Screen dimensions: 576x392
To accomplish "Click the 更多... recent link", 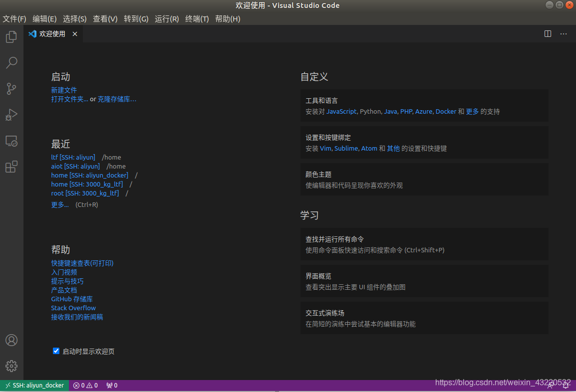I will tap(60, 205).
